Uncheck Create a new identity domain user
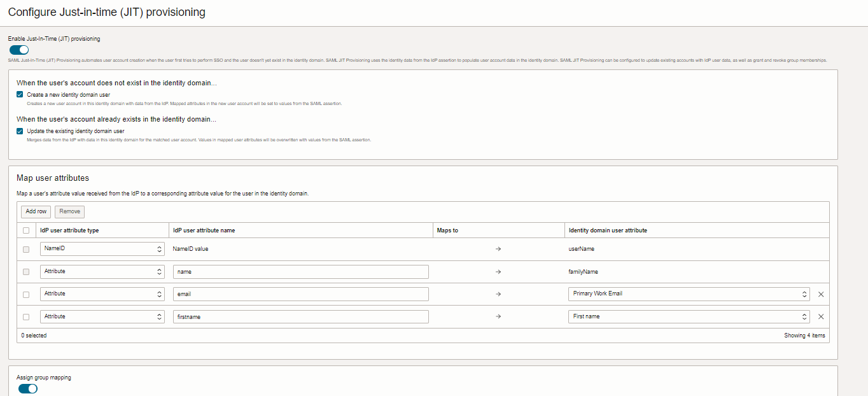This screenshot has width=868, height=396. [x=20, y=94]
